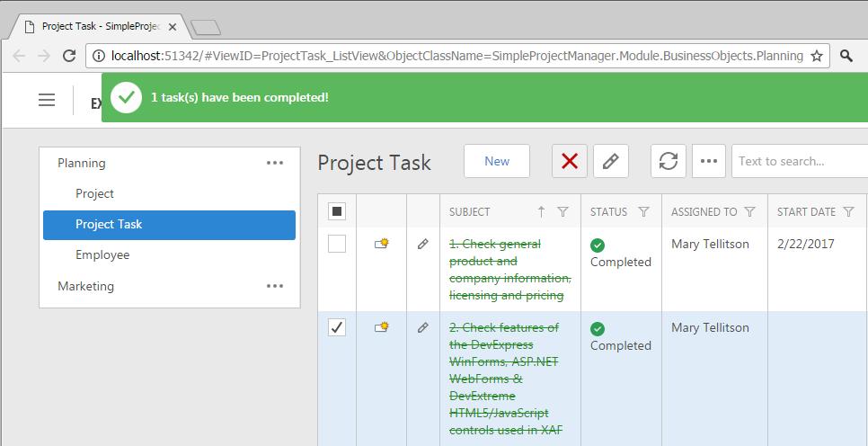Screen dimensions: 868x446
Task: Select the Project Task browser tab
Action: (101, 27)
